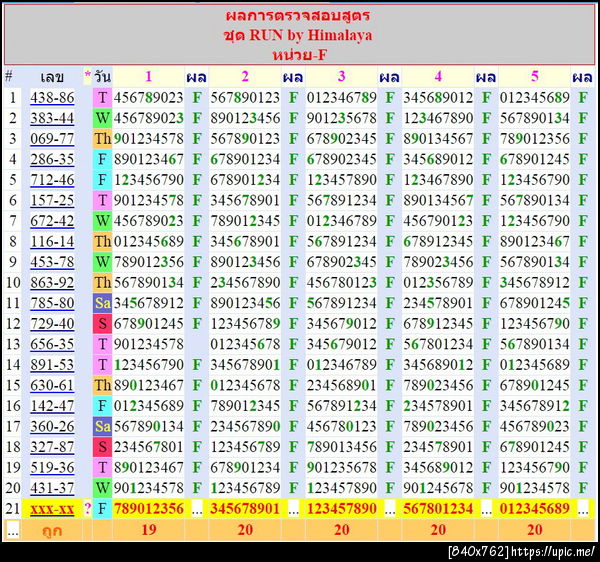This screenshot has height=562, width=600.
Task: Open the 431-37 number link
Action: pyautogui.click(x=52, y=489)
